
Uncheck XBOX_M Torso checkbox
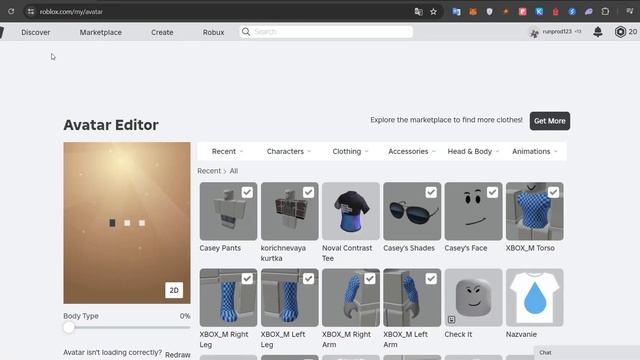point(553,192)
